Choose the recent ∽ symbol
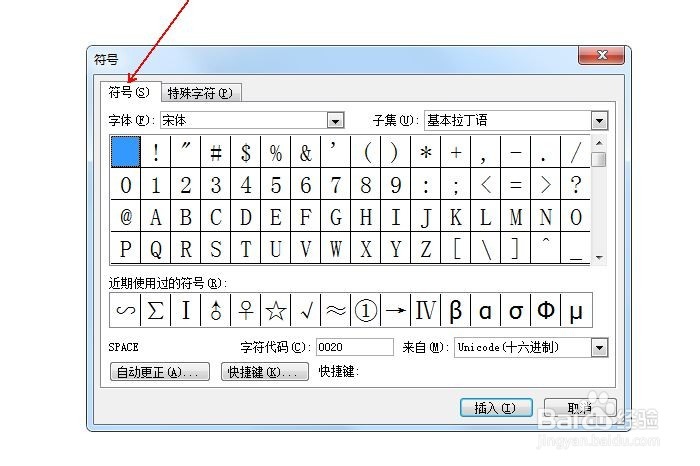 [x=126, y=310]
